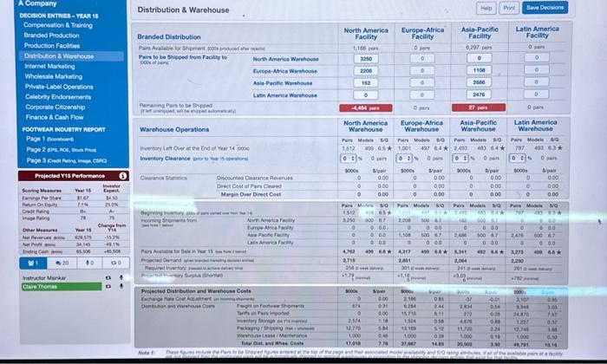Viewport: 607px width, 364px height.
Task: Open Internet Marketing page
Action: click(x=49, y=66)
